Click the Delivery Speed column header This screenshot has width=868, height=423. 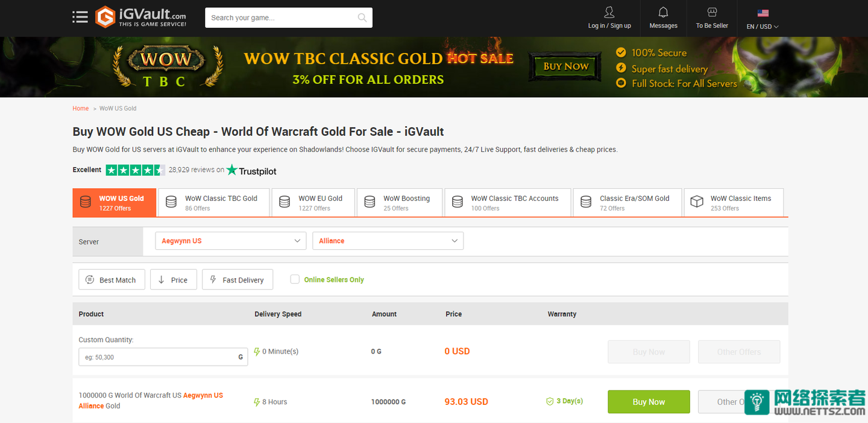click(x=278, y=314)
